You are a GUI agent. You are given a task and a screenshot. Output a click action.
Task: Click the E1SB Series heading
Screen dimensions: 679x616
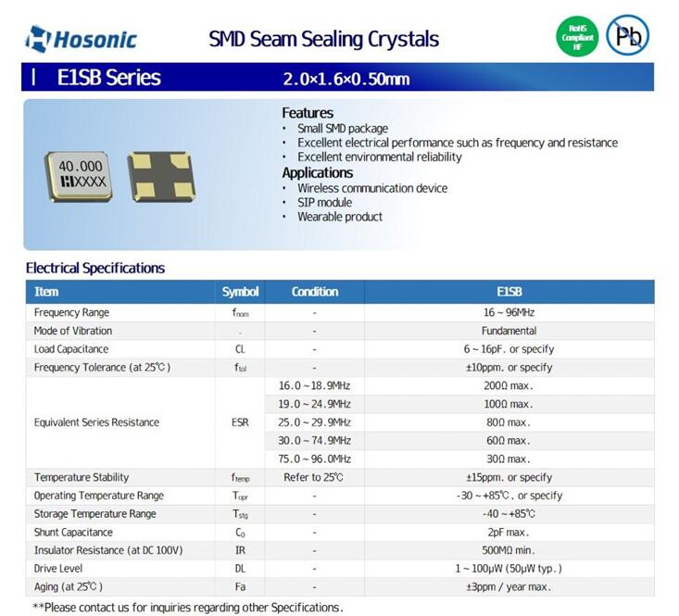pos(108,78)
